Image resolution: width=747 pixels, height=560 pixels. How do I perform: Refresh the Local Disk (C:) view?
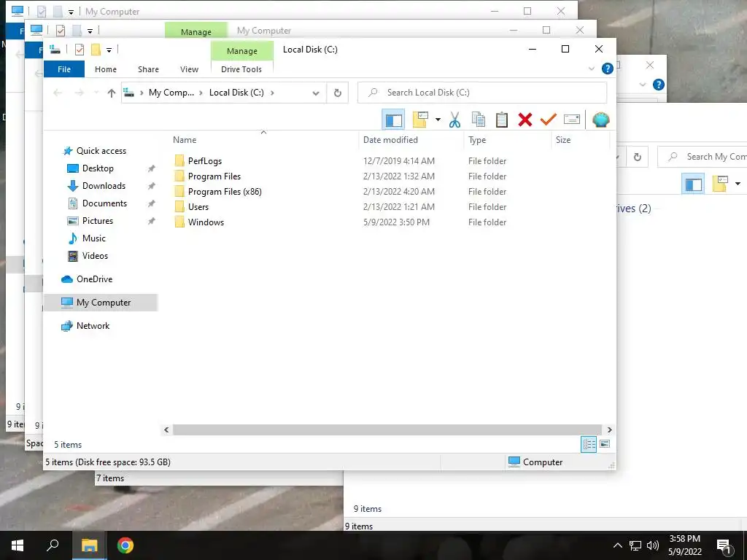(337, 93)
